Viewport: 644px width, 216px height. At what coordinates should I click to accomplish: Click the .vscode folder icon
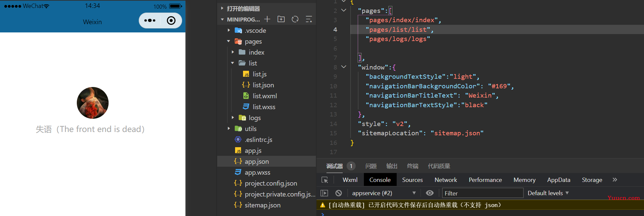(x=238, y=30)
